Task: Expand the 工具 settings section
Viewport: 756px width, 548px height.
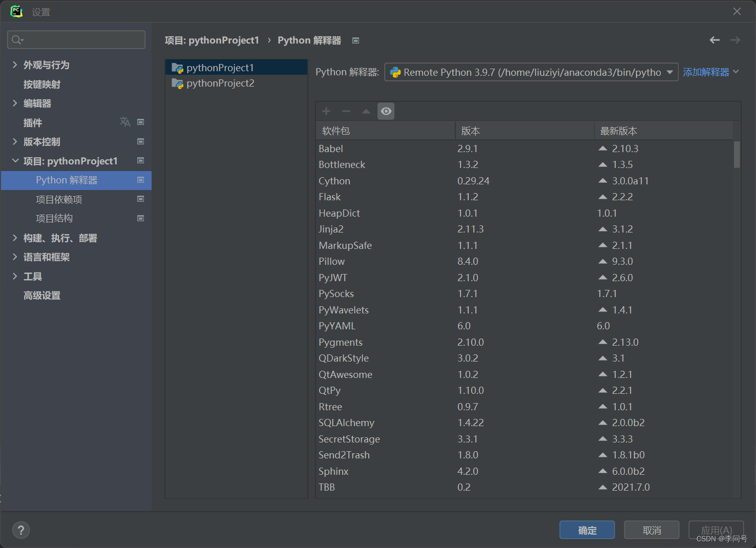Action: click(15, 276)
